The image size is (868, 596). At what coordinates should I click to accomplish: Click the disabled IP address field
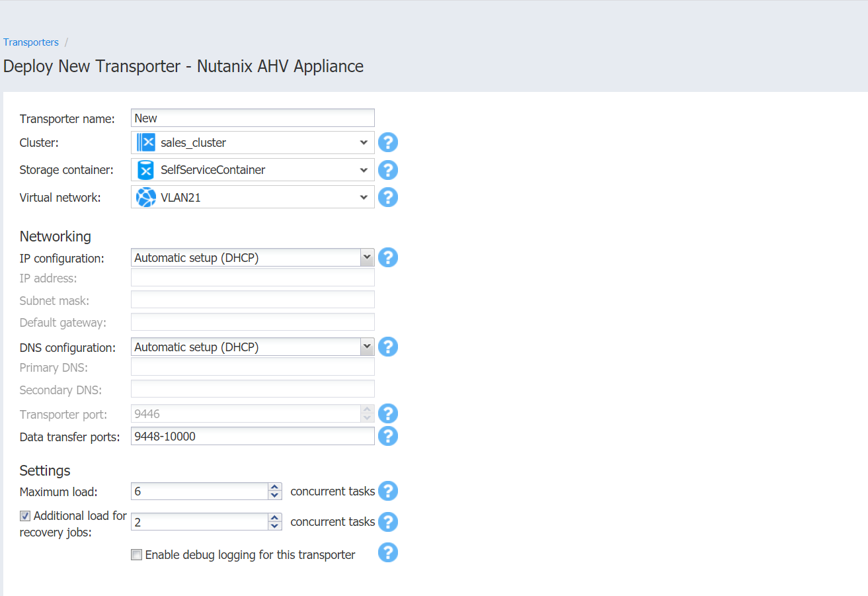(x=253, y=277)
